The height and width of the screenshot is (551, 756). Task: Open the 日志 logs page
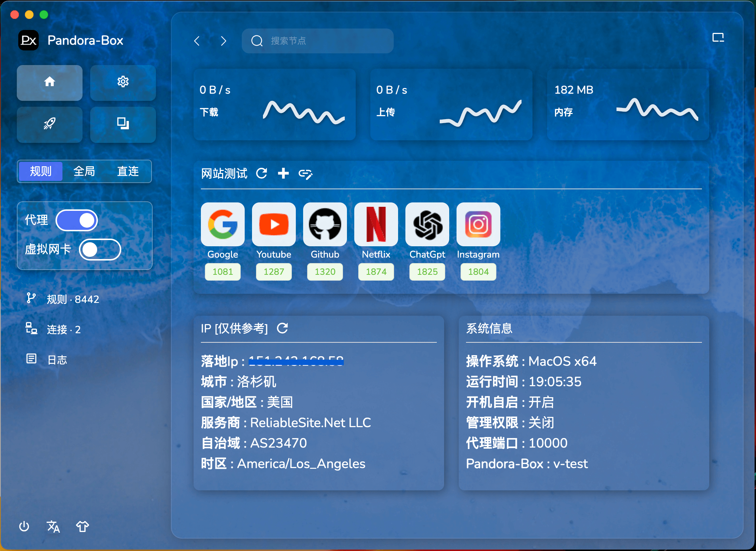coord(57,360)
